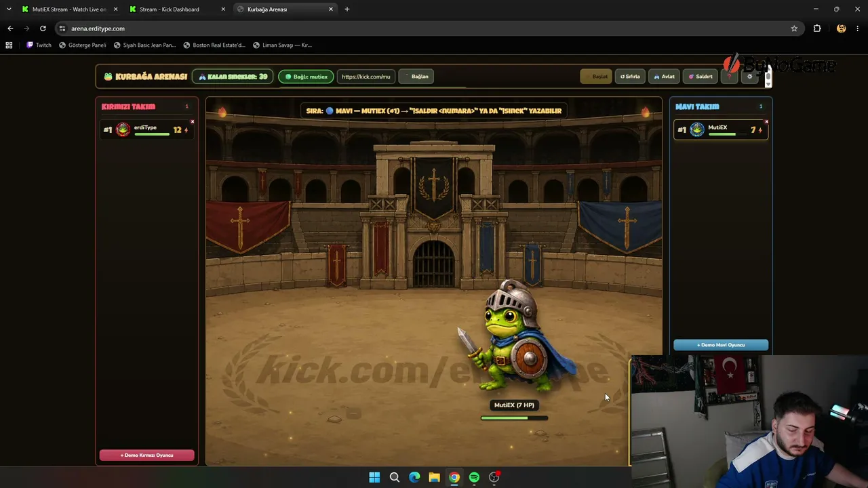Reload the current page

tap(43, 28)
